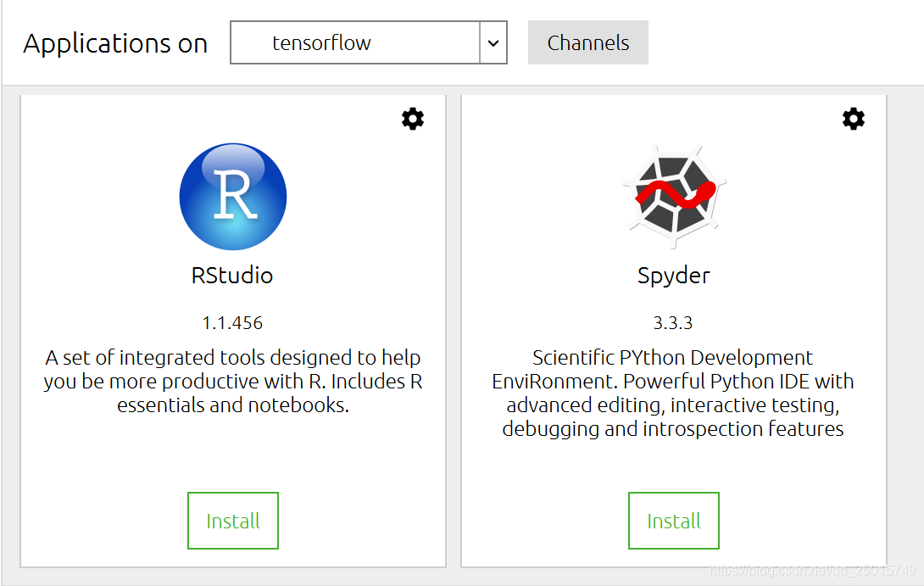Expand the environment dropdown arrow
Image resolution: width=924 pixels, height=586 pixels.
click(x=493, y=42)
